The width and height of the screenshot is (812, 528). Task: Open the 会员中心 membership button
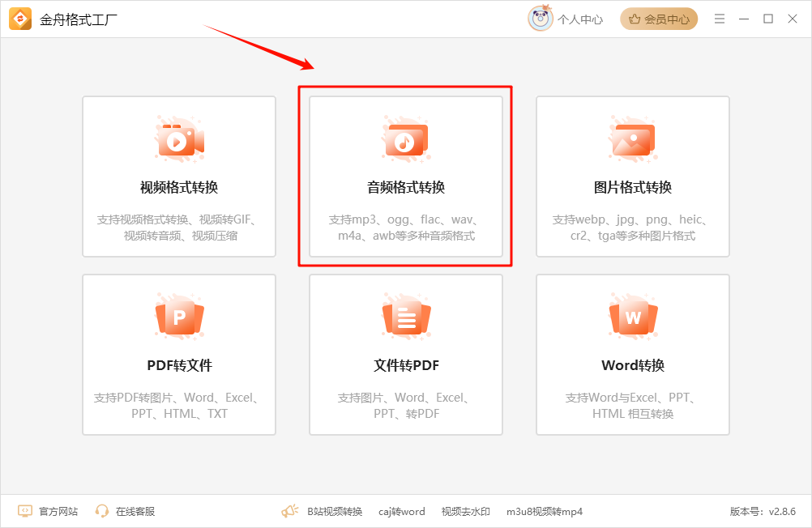click(x=659, y=19)
